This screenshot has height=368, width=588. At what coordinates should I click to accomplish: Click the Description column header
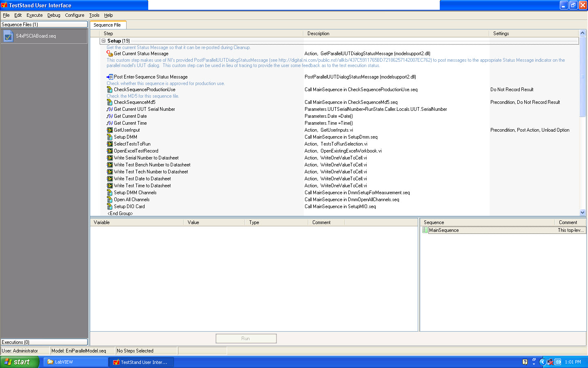[x=318, y=34]
